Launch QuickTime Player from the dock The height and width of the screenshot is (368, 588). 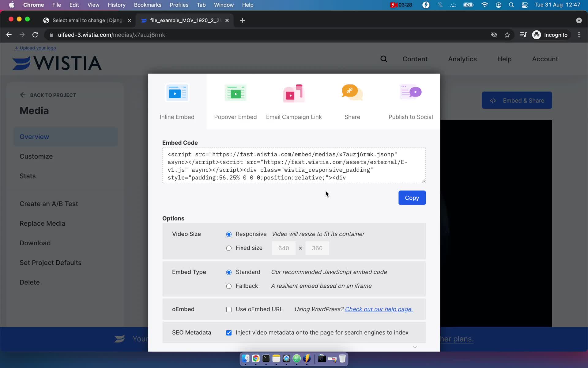tap(286, 358)
